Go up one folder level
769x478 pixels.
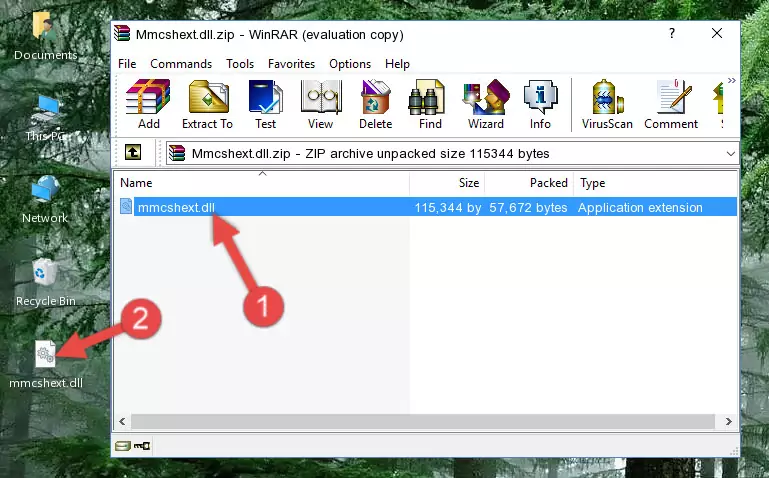133,152
